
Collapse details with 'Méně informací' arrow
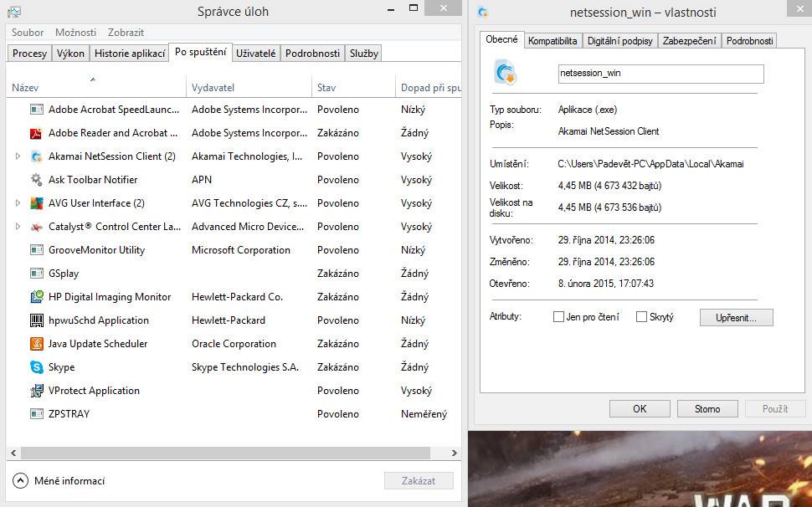click(x=20, y=480)
